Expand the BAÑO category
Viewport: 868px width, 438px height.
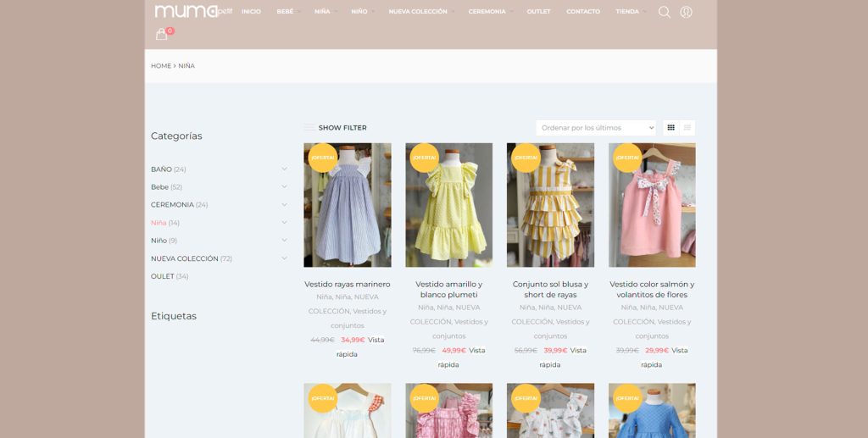pyautogui.click(x=284, y=169)
